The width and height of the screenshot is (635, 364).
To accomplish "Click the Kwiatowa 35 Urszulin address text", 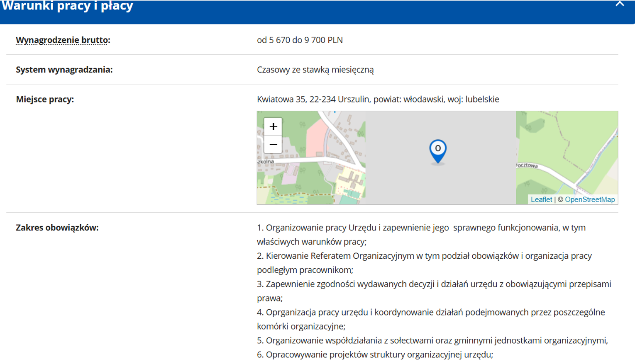I will click(378, 99).
